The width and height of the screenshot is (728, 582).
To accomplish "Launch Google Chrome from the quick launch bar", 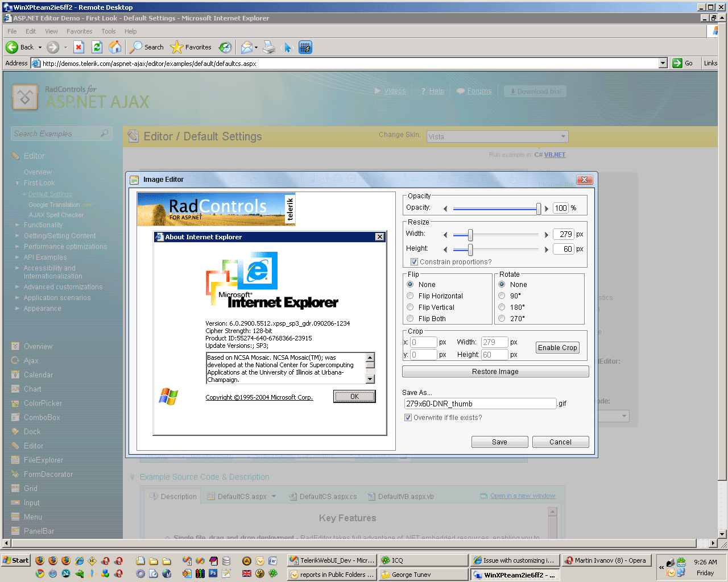I will click(x=40, y=573).
